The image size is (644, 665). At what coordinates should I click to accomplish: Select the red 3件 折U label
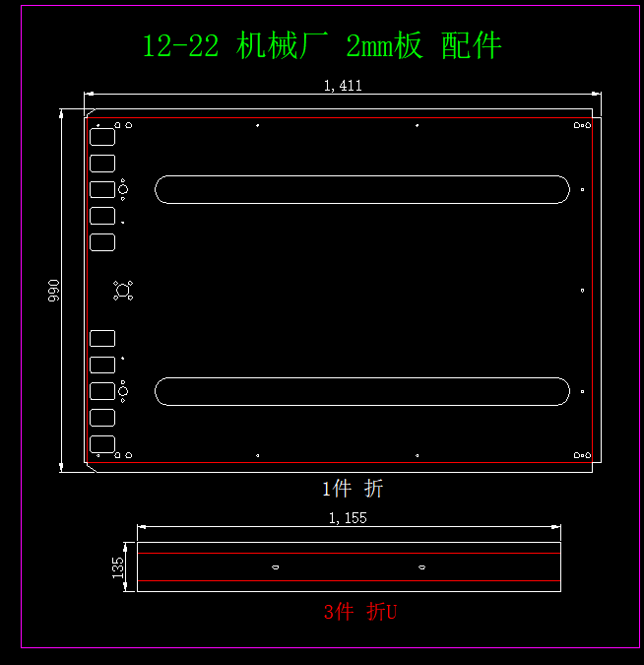click(360, 612)
